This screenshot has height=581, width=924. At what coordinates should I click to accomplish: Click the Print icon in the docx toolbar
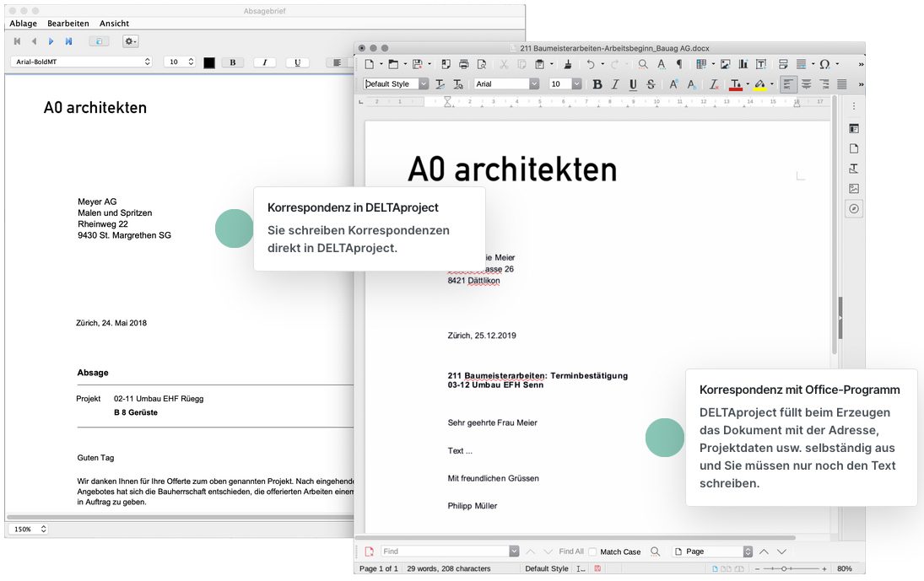coord(464,64)
